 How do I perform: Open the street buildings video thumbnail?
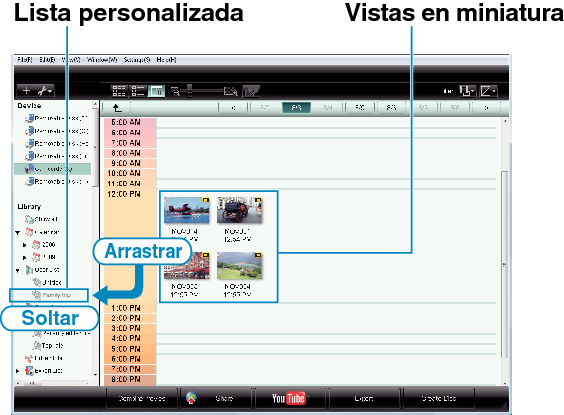click(186, 266)
